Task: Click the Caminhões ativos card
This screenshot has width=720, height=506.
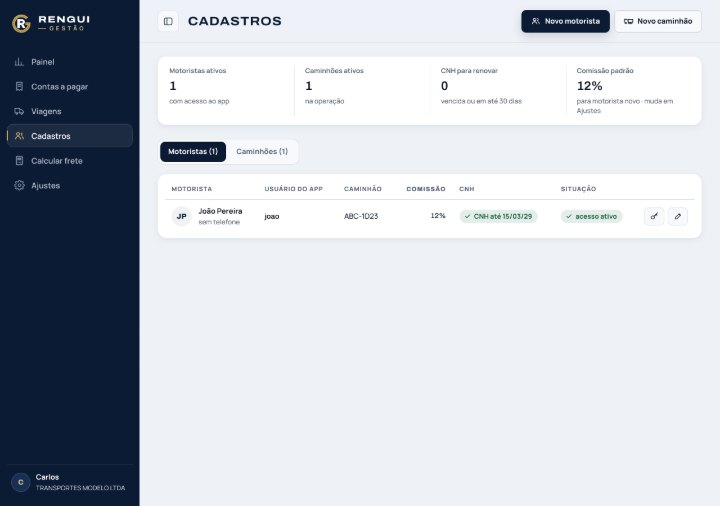Action: tap(362, 90)
